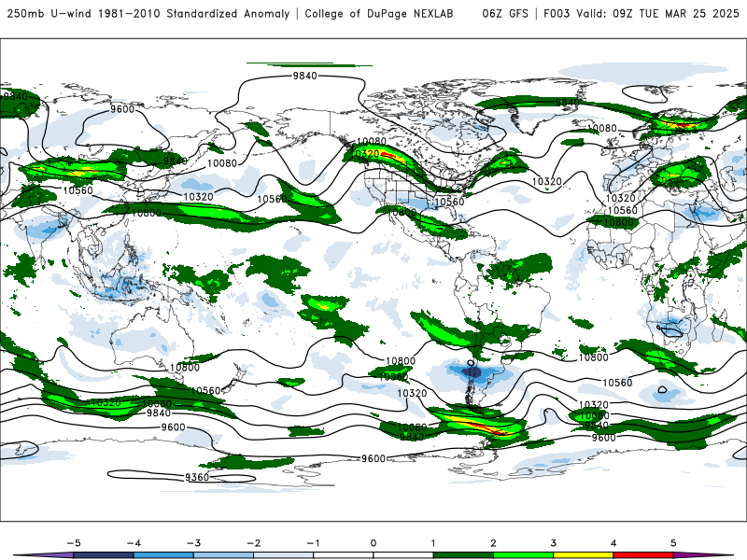Click the '9360' contour label near Antarctica
The height and width of the screenshot is (560, 747).
197,477
